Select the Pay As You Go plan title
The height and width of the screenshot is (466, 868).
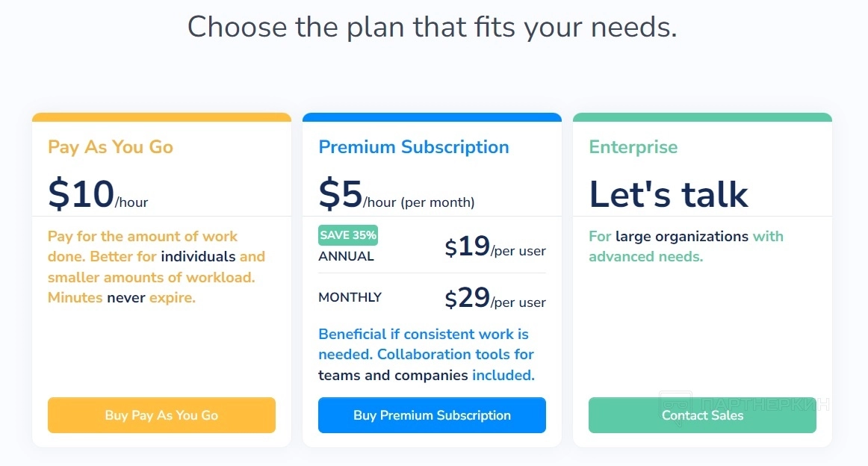111,147
